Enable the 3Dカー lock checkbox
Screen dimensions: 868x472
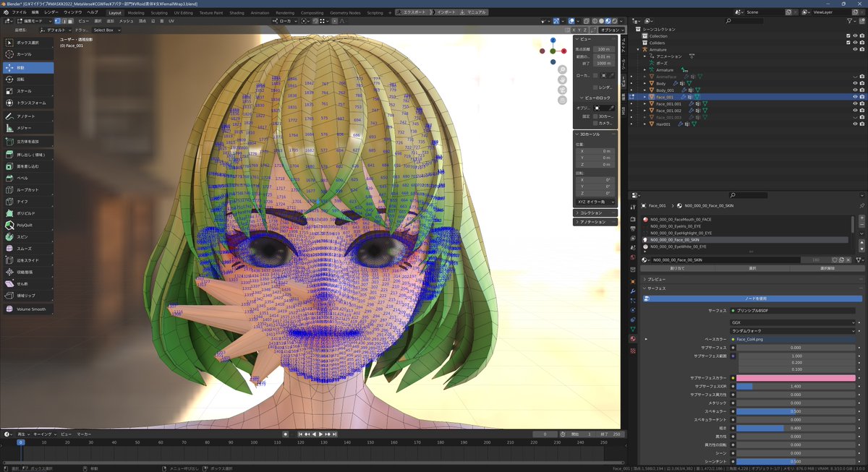[x=595, y=116]
